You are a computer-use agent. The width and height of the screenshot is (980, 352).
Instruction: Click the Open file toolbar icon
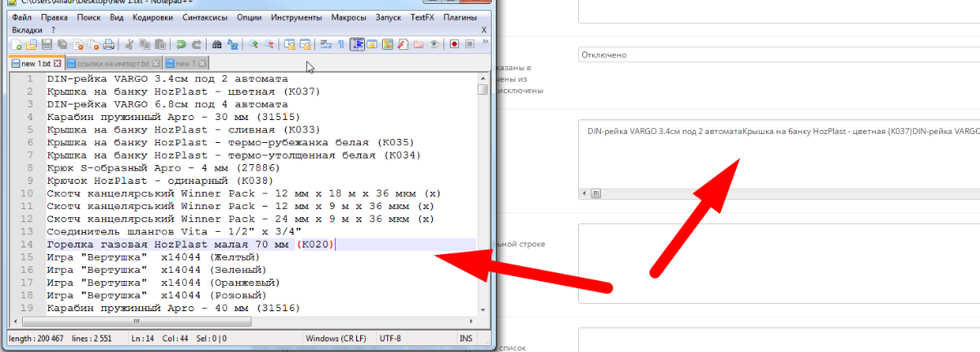(31, 44)
